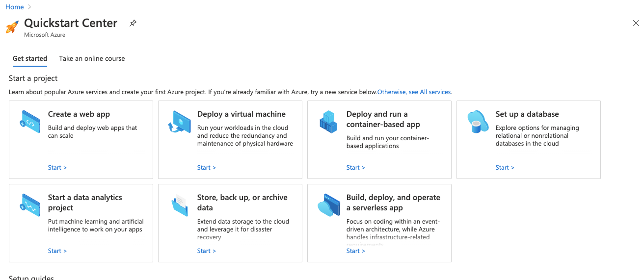The width and height of the screenshot is (644, 280).
Task: Start the Set up a database guide
Action: pos(505,168)
